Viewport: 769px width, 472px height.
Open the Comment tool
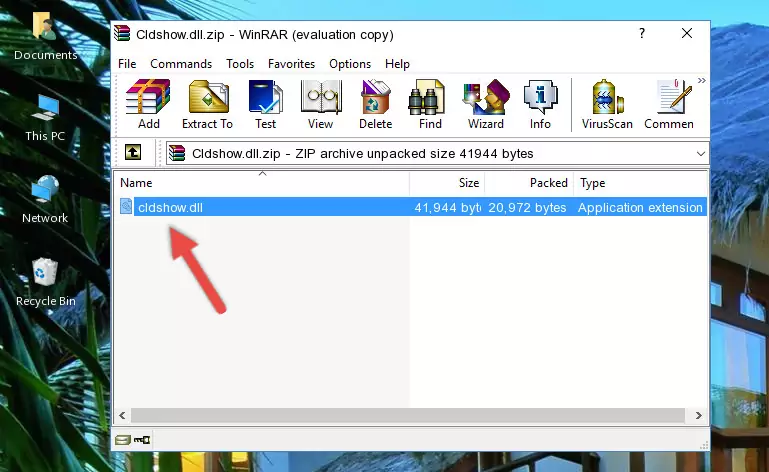(x=669, y=105)
